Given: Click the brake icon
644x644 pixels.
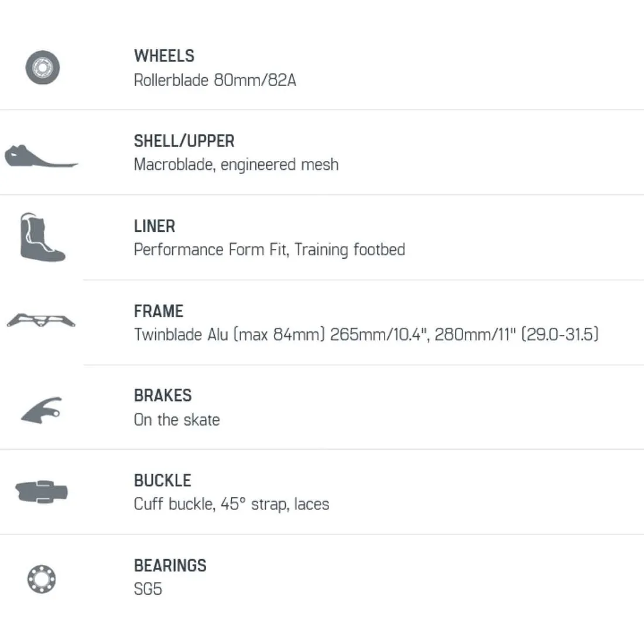Looking at the screenshot, I should pyautogui.click(x=42, y=409).
